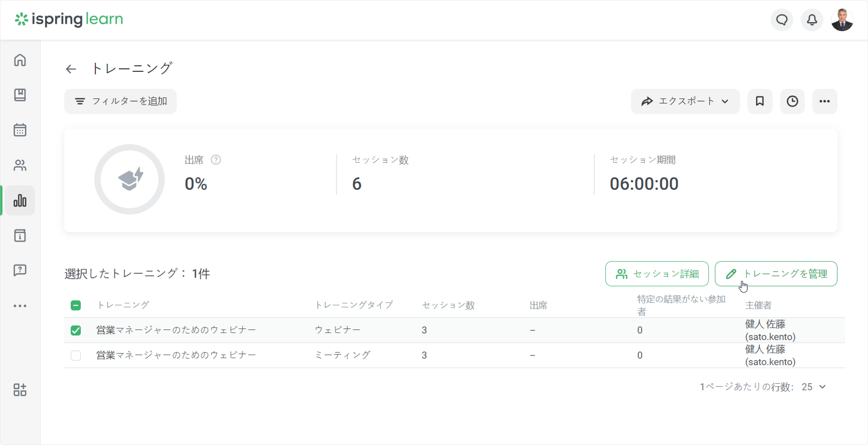868x445 pixels.
Task: Click 特定の結果がない参加者 column header
Action: [681, 305]
